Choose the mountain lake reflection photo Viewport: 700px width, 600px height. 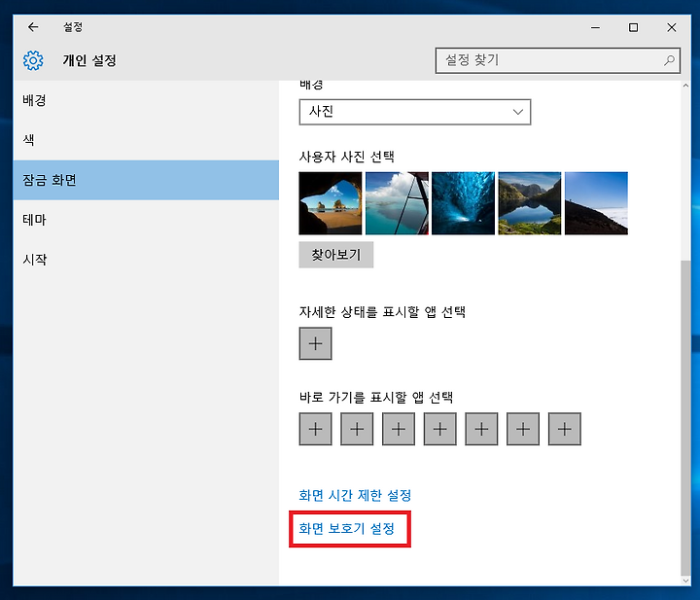530,203
